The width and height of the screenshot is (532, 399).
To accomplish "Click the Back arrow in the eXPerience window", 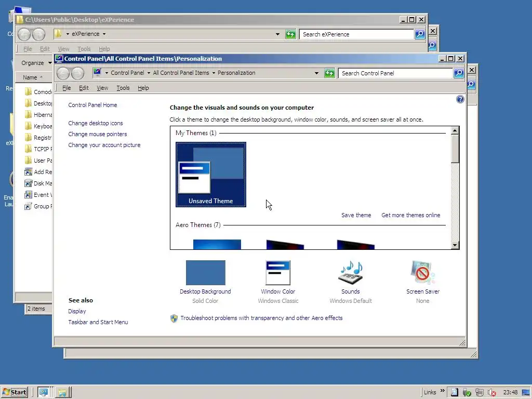I will (24, 34).
